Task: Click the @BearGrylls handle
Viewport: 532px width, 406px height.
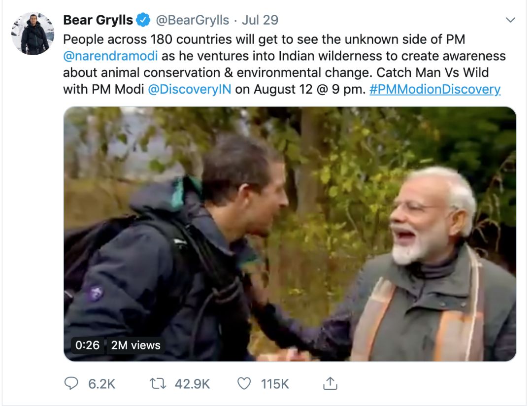Action: click(193, 20)
